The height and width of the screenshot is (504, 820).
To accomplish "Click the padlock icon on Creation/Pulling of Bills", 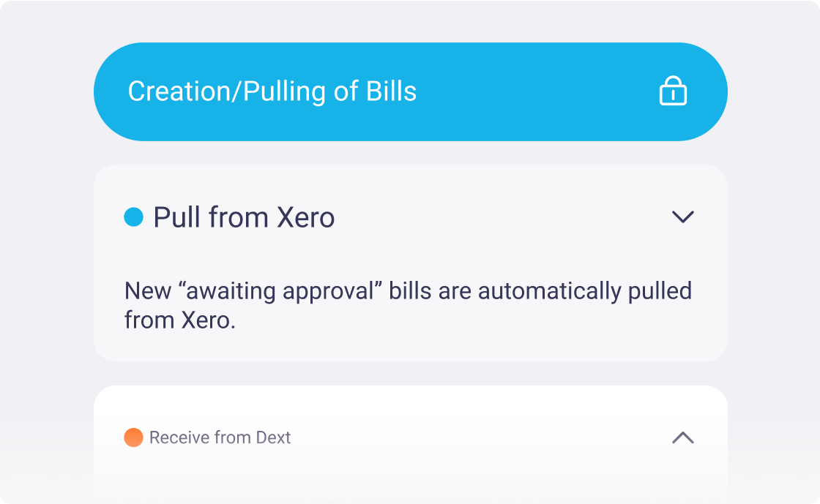I will click(x=674, y=91).
